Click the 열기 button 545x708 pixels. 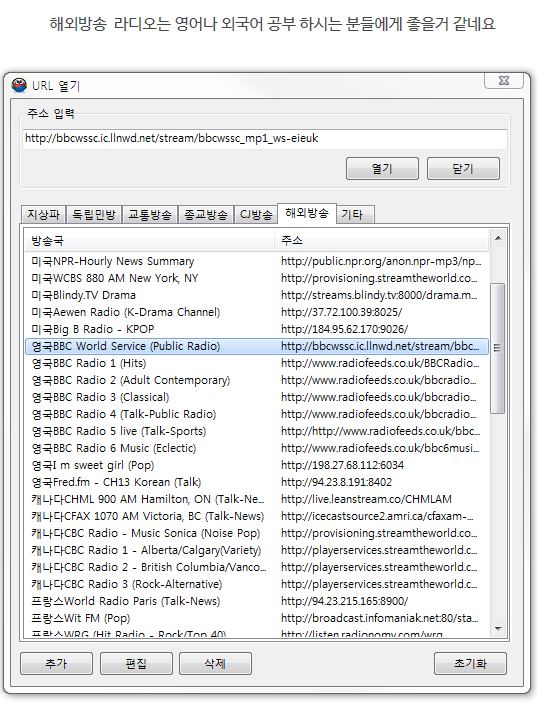(382, 168)
